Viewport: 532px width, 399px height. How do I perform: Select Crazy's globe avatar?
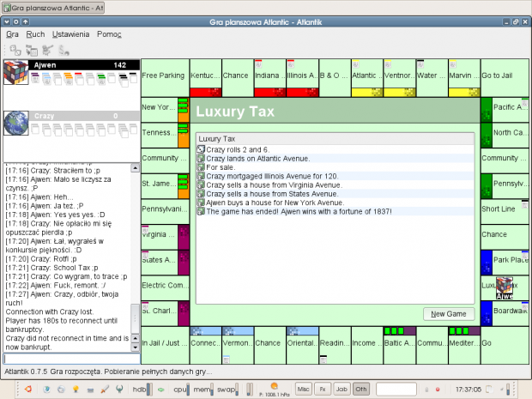[x=16, y=124]
